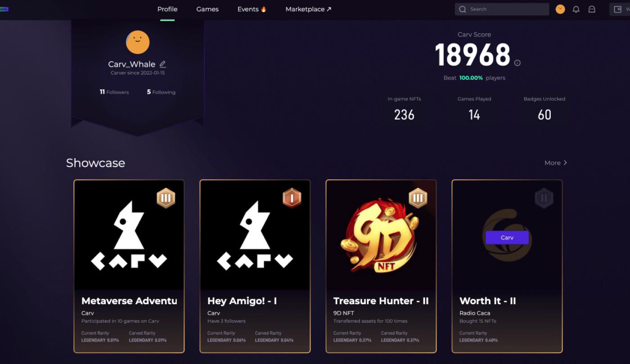
Task: Open the orange avatar icon in header
Action: (560, 9)
